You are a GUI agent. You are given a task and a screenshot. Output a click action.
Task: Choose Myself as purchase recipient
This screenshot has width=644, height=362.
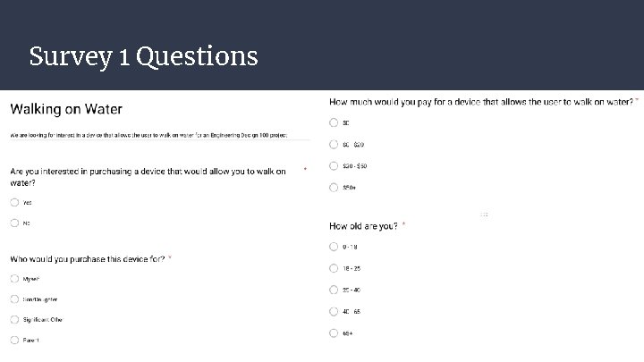[x=14, y=279]
